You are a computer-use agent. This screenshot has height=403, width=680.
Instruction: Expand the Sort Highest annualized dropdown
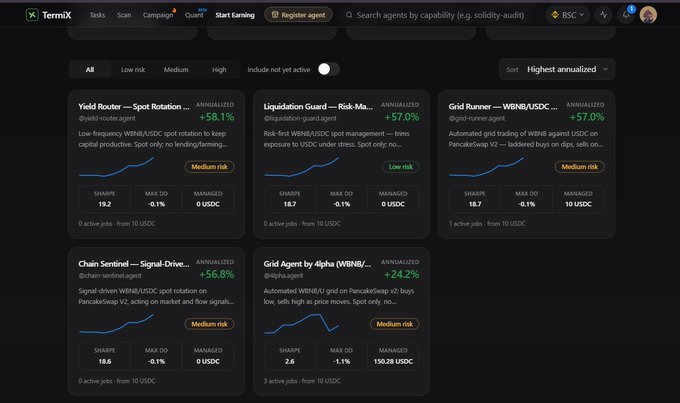pyautogui.click(x=557, y=69)
